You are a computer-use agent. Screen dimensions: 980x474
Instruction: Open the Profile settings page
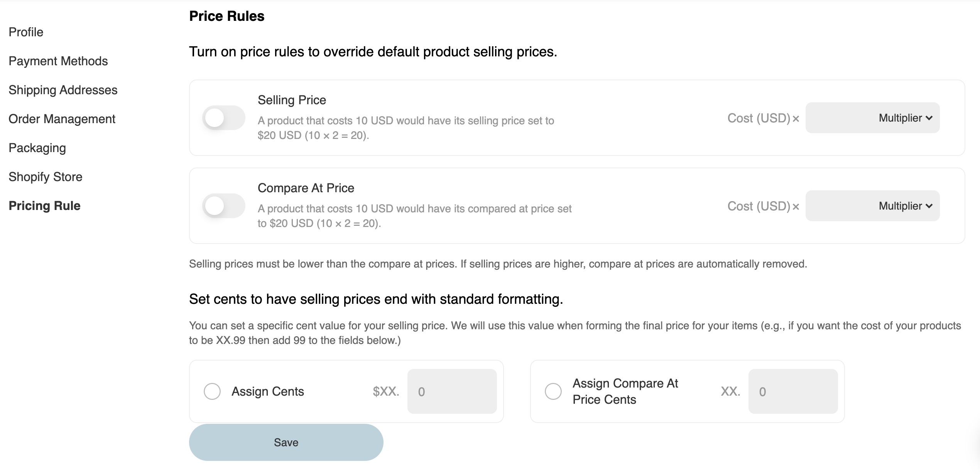pyautogui.click(x=26, y=32)
